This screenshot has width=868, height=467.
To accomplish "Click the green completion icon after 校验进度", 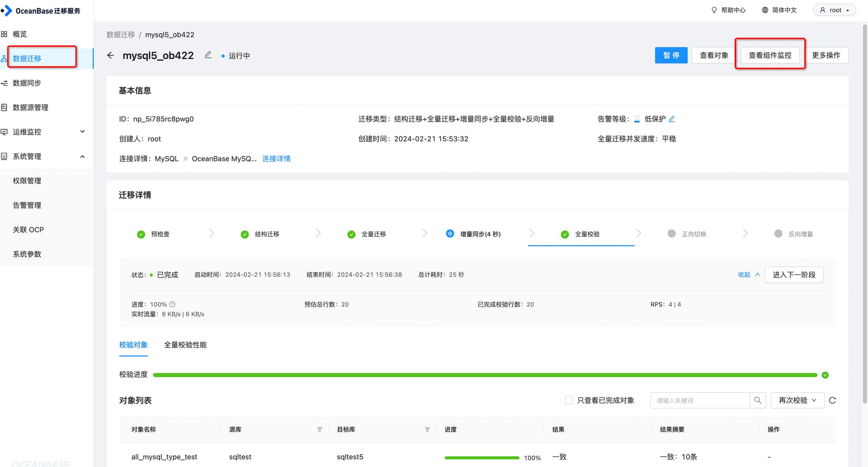I will click(825, 375).
